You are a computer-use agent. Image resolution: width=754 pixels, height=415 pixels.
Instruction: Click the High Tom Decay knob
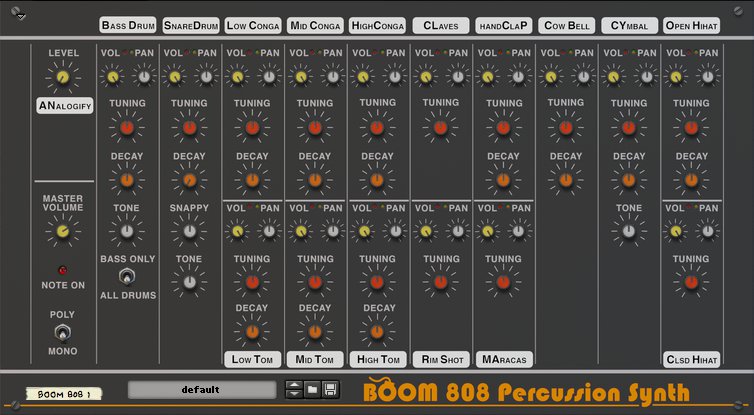[x=377, y=331]
